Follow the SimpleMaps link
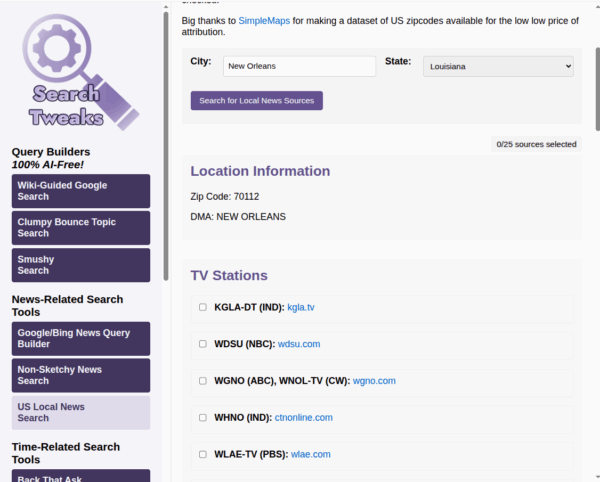600x482 pixels. (x=264, y=21)
